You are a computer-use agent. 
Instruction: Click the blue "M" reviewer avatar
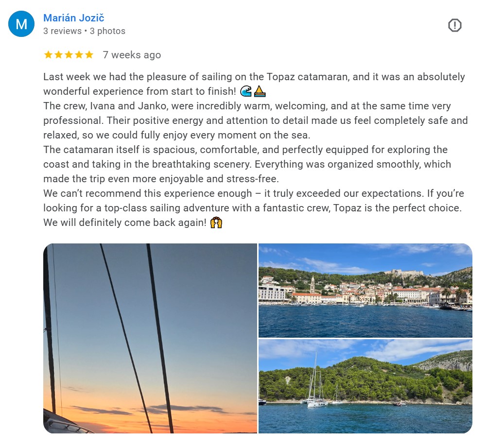[21, 24]
